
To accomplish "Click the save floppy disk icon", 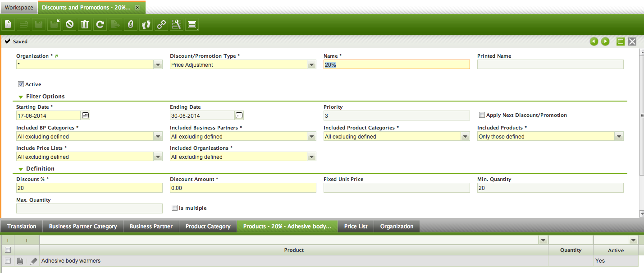I will pyautogui.click(x=39, y=24).
